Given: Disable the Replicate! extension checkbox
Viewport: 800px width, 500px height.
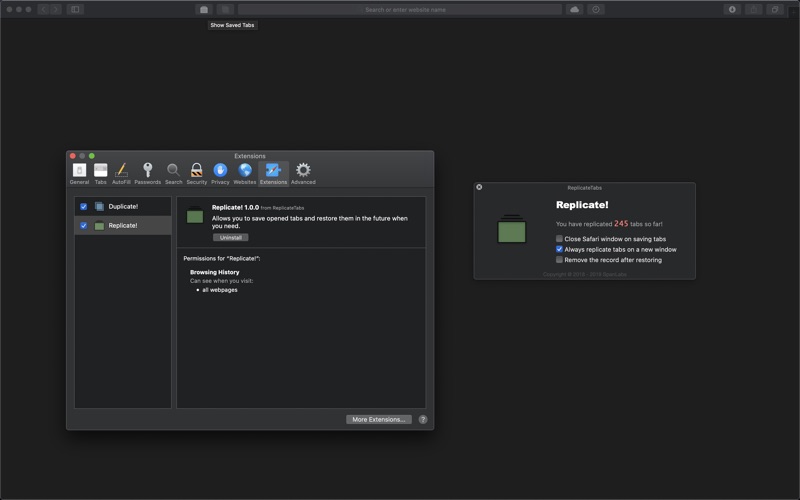Looking at the screenshot, I should click(x=84, y=226).
